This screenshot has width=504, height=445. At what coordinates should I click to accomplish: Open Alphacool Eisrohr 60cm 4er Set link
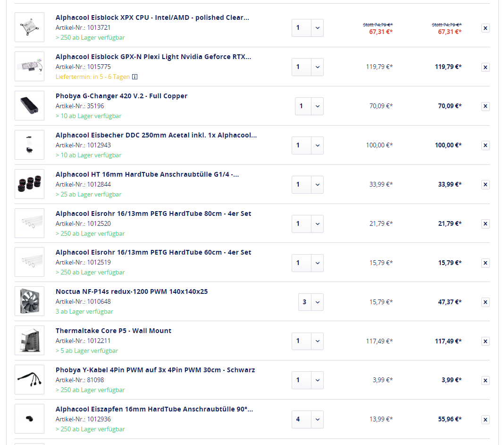153,252
